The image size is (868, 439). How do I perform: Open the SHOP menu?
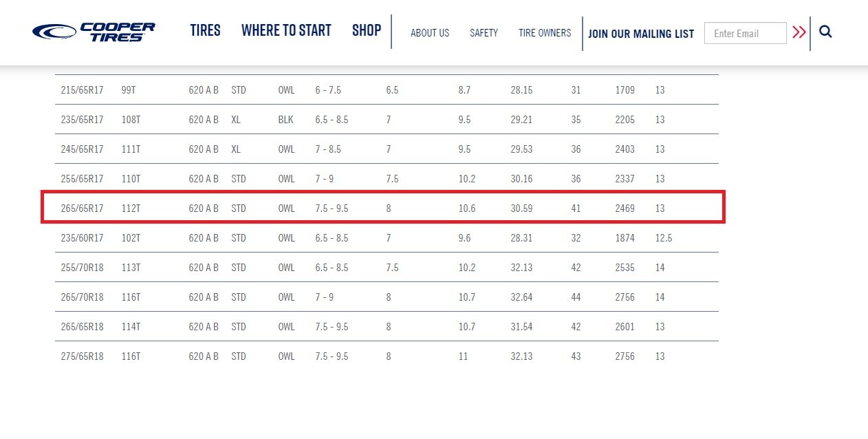[367, 30]
